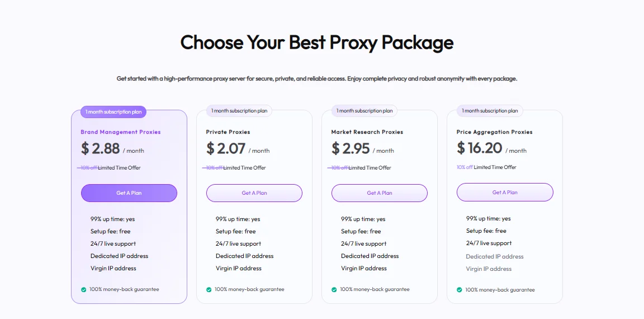Click subscription plan badge on Price Aggregation card

pyautogui.click(x=489, y=111)
